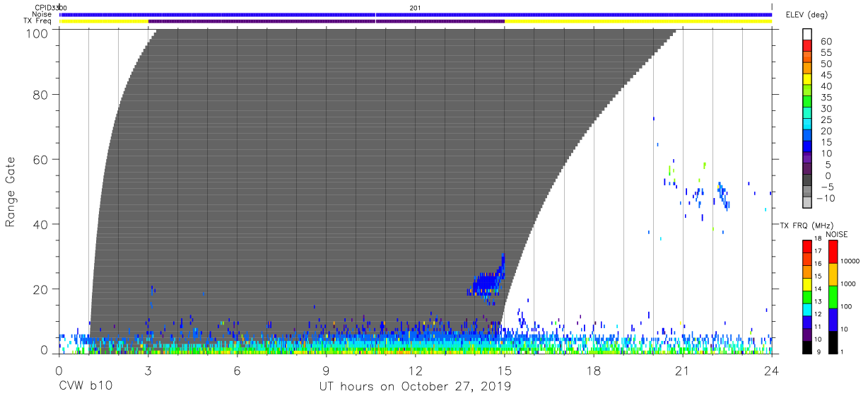This screenshot has width=868, height=401.
Task: Click the blue Noise strip above the plot
Action: point(415,14)
